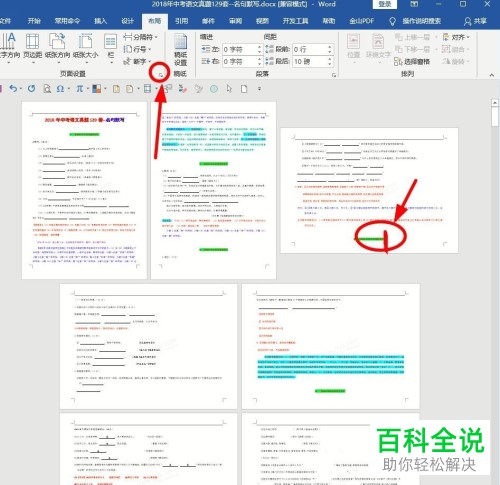Click the green circle icon in quick toolbar
Screen dimensions: 500x485
[x=214, y=89]
